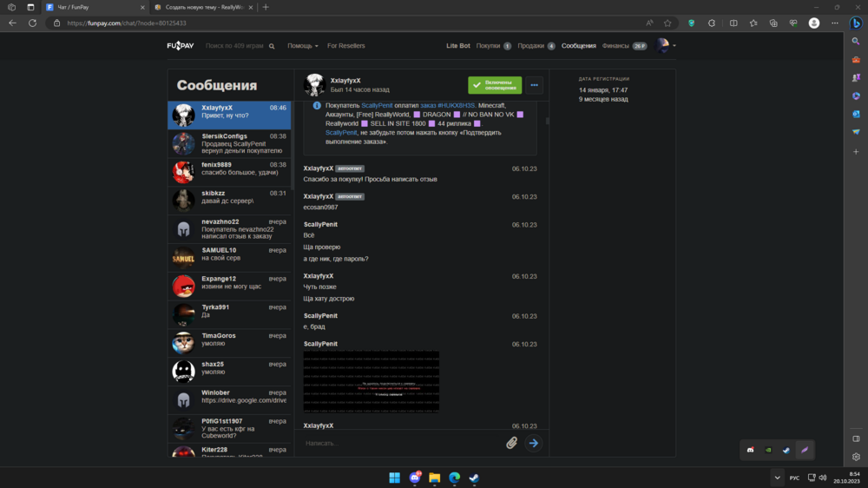Click the sidebar search icon
The width and height of the screenshot is (868, 488).
pyautogui.click(x=856, y=42)
